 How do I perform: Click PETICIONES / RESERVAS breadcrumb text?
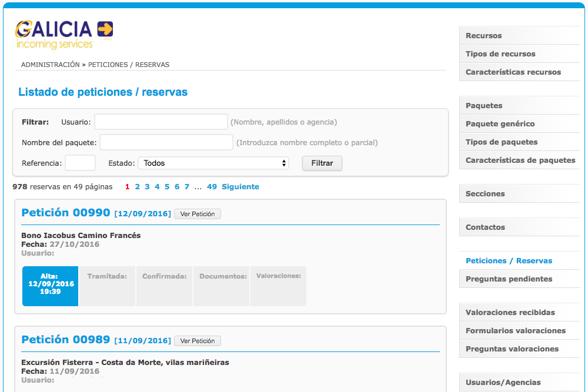(129, 65)
